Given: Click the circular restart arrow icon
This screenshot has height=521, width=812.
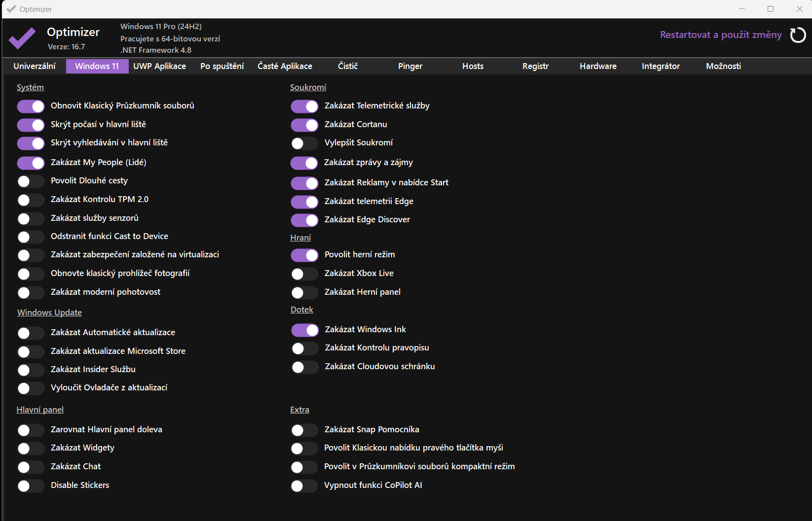Looking at the screenshot, I should (x=798, y=35).
